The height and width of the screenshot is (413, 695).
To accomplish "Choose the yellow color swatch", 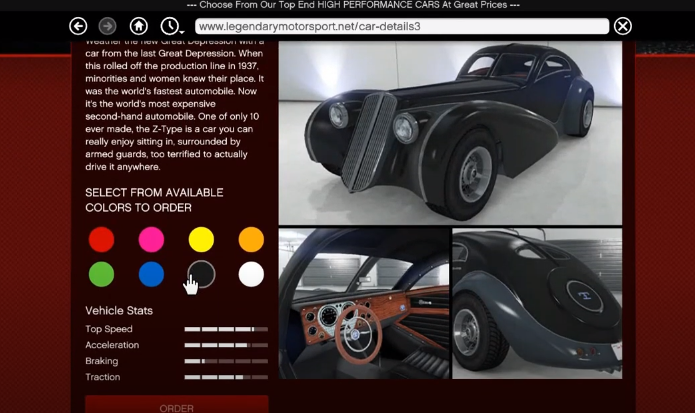I will pos(201,240).
